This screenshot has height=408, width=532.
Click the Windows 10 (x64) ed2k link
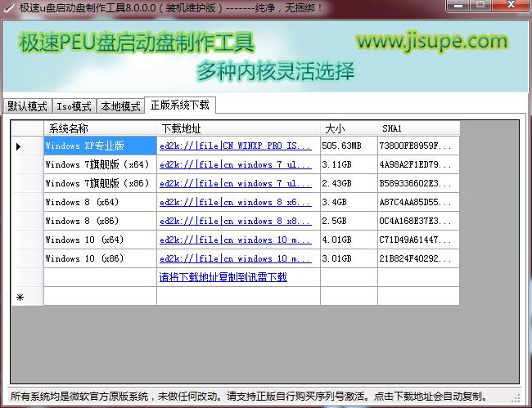point(236,240)
